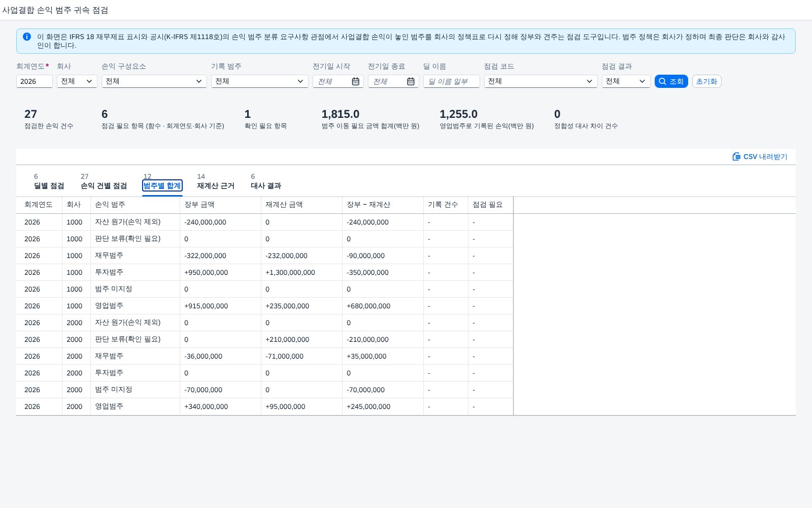This screenshot has width=812, height=508.
Task: Click the 장부 금액 column header
Action: [220, 205]
